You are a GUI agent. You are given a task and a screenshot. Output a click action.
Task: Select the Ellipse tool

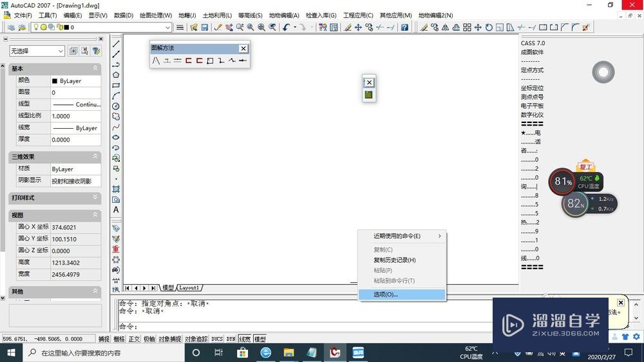116,137
